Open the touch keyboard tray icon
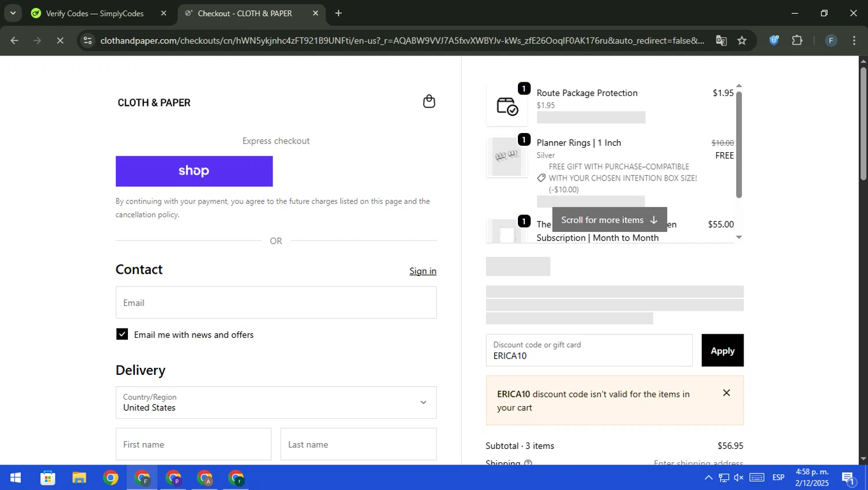Screen dimensions: 868x490 (x=757, y=478)
